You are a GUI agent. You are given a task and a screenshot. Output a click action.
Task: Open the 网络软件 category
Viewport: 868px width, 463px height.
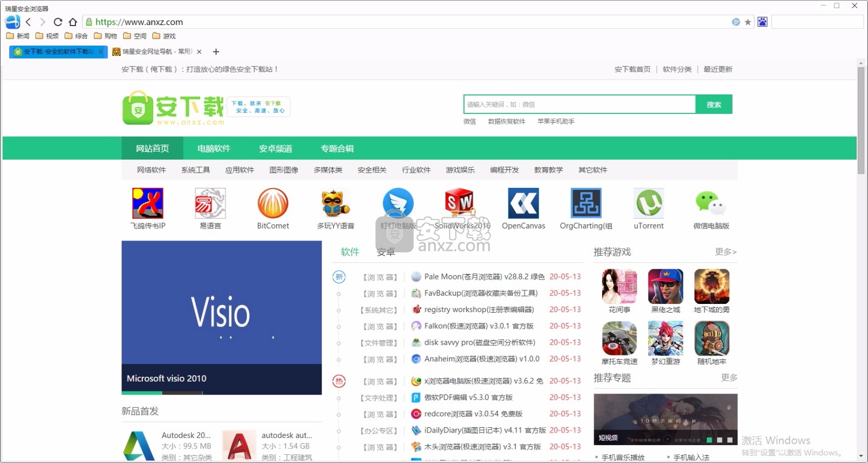tap(151, 170)
